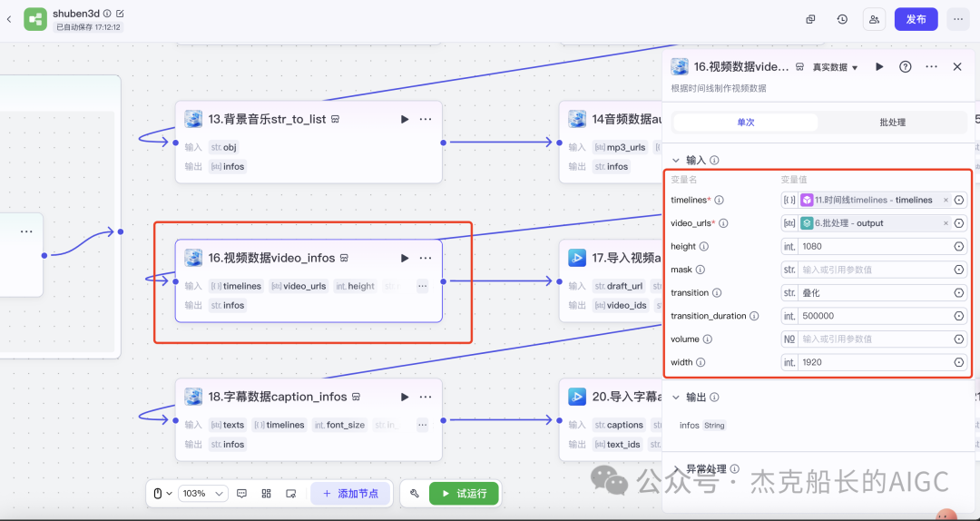Click the duplicate workflow icon in header
980x521 pixels.
coord(810,19)
